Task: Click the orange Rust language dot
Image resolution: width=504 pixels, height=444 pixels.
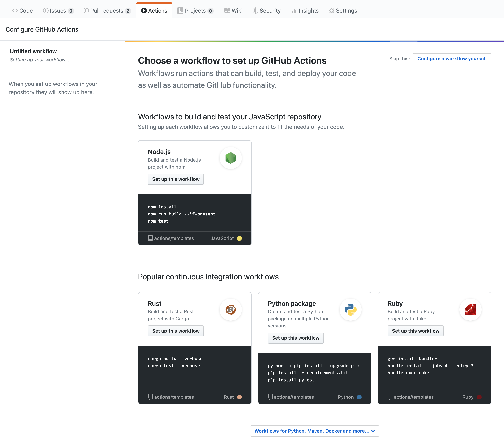Action: [239, 397]
